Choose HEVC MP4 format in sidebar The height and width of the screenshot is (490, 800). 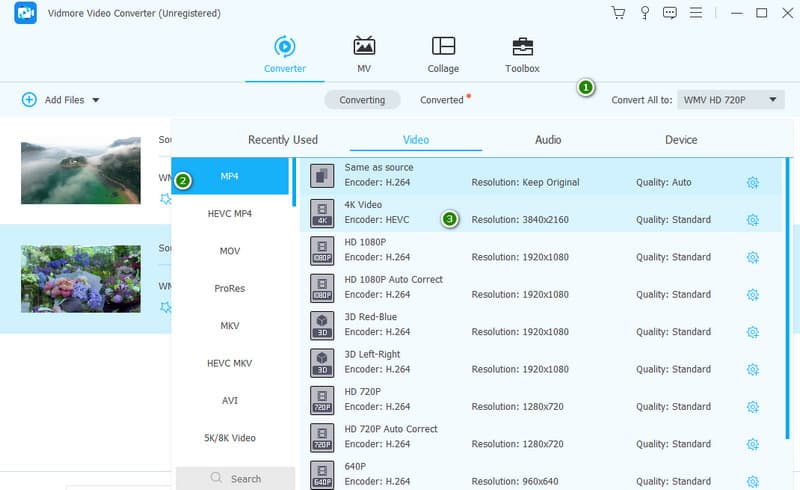point(229,213)
